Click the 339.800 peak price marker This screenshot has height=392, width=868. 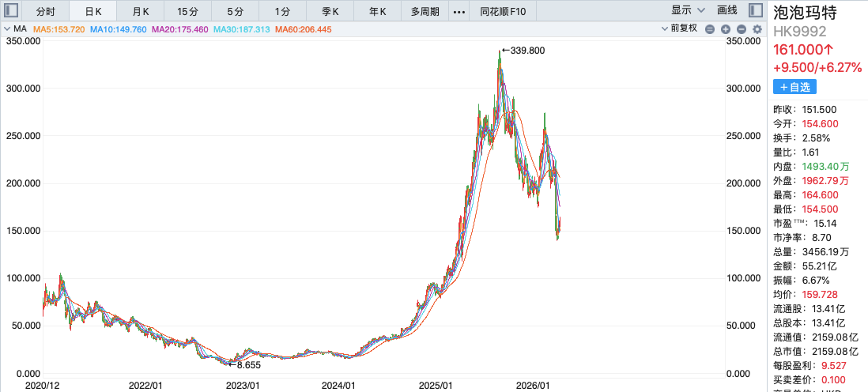click(x=523, y=50)
